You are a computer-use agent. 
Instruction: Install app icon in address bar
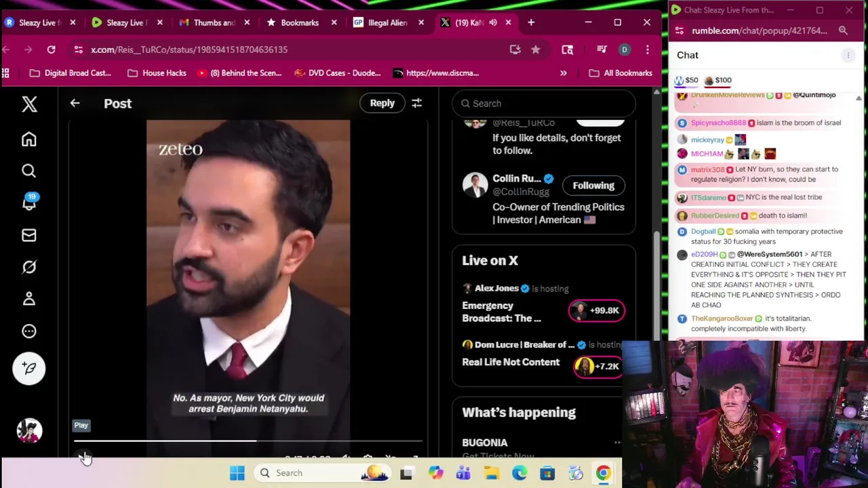click(515, 49)
